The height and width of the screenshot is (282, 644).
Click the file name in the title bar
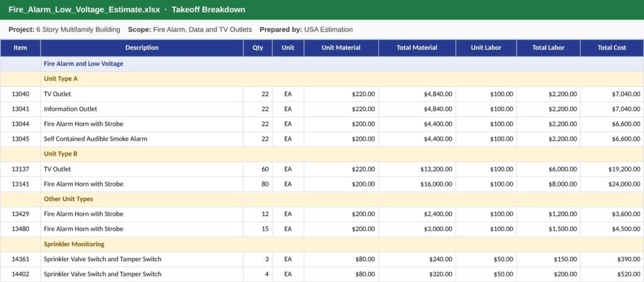tap(84, 10)
